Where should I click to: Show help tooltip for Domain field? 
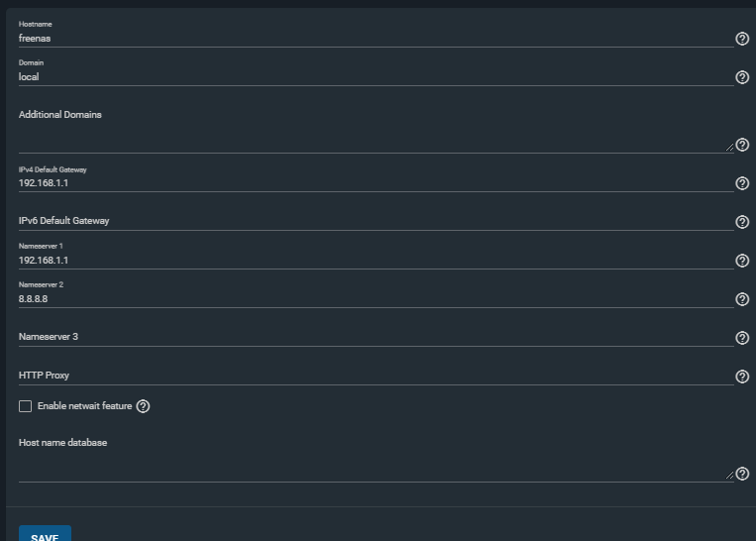[x=742, y=77]
